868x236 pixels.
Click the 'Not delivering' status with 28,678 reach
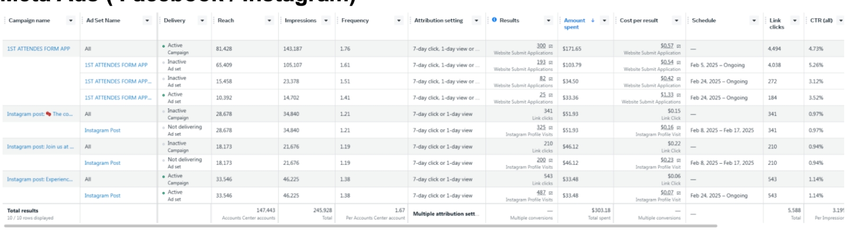click(x=185, y=127)
